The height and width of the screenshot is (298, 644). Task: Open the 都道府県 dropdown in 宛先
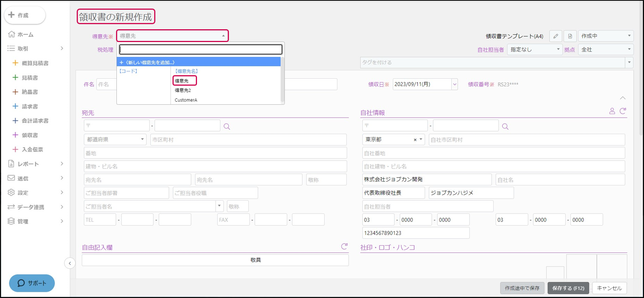coord(115,139)
